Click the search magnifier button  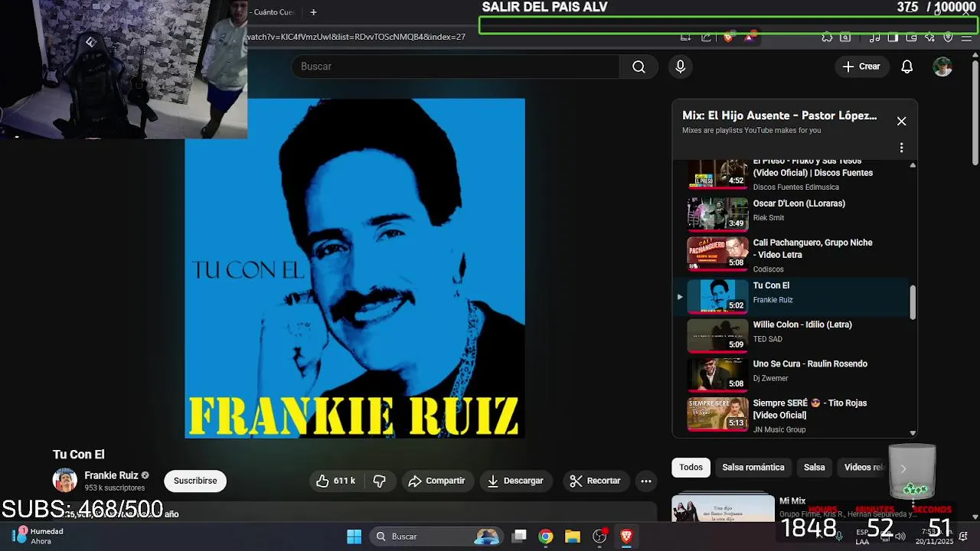coord(639,67)
